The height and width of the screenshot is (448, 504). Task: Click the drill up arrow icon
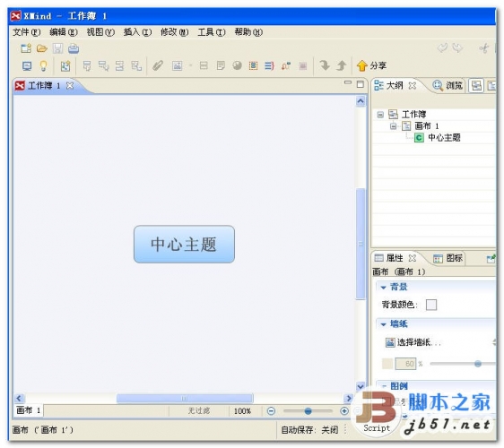pyautogui.click(x=342, y=65)
